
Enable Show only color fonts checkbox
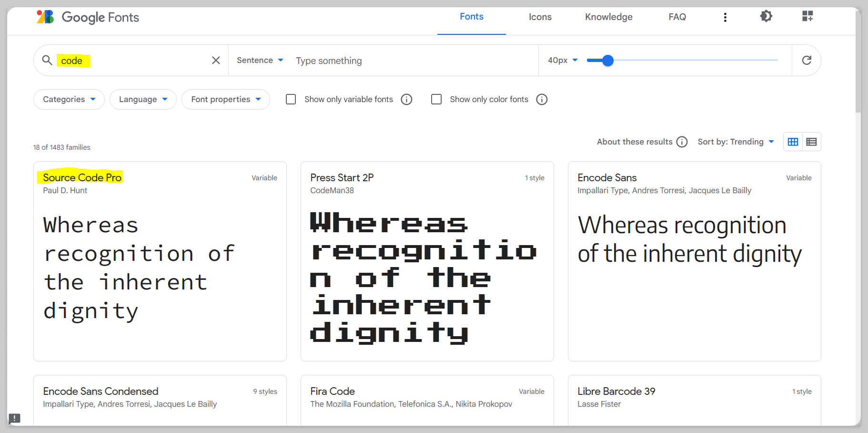[x=436, y=99]
